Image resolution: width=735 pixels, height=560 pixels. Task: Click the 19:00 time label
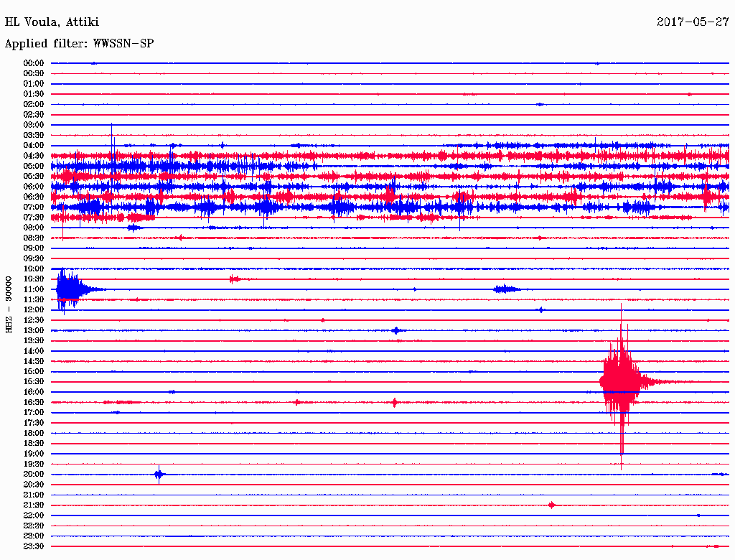(x=34, y=454)
